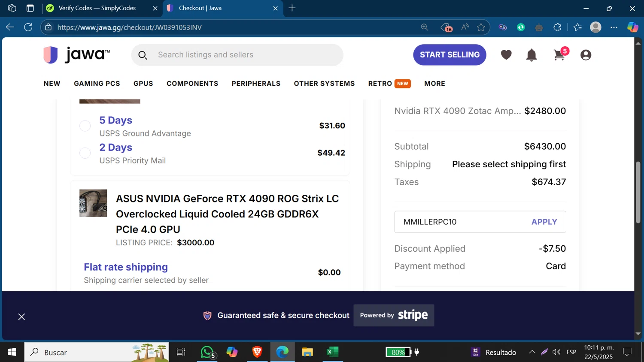Select 5 Days USPS Ground Advantage shipping
The height and width of the screenshot is (362, 644).
click(x=85, y=126)
